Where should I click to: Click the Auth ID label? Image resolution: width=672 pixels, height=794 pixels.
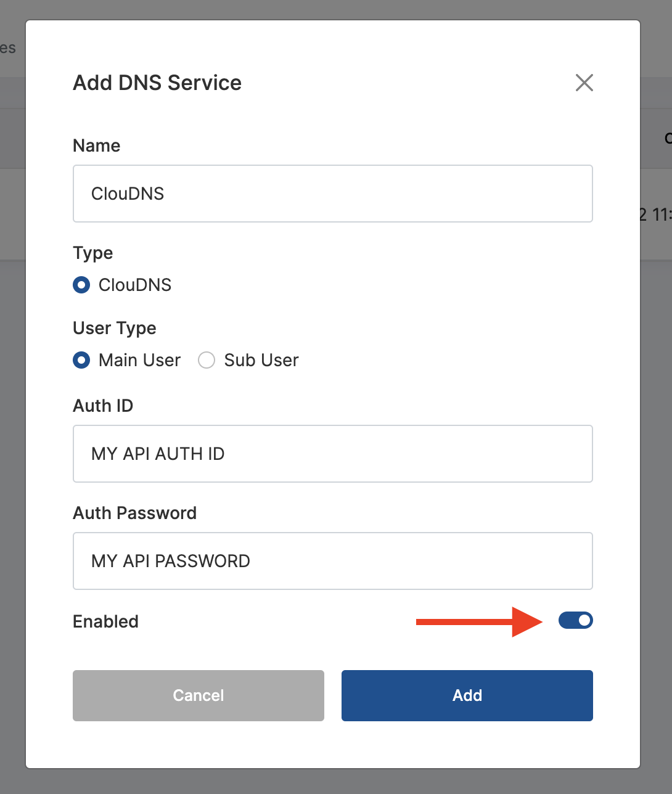[103, 406]
